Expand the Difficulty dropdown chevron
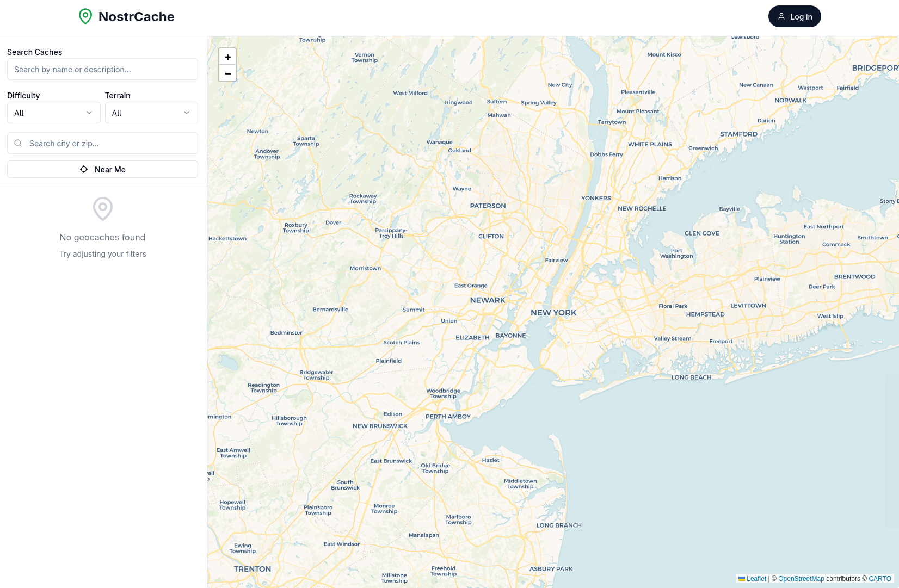Viewport: 899px width, 588px height. pos(89,113)
